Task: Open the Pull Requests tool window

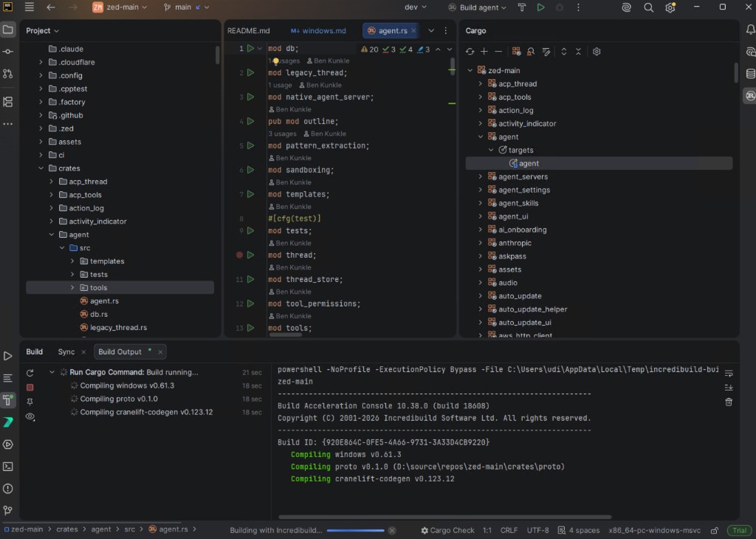Action: [x=7, y=74]
